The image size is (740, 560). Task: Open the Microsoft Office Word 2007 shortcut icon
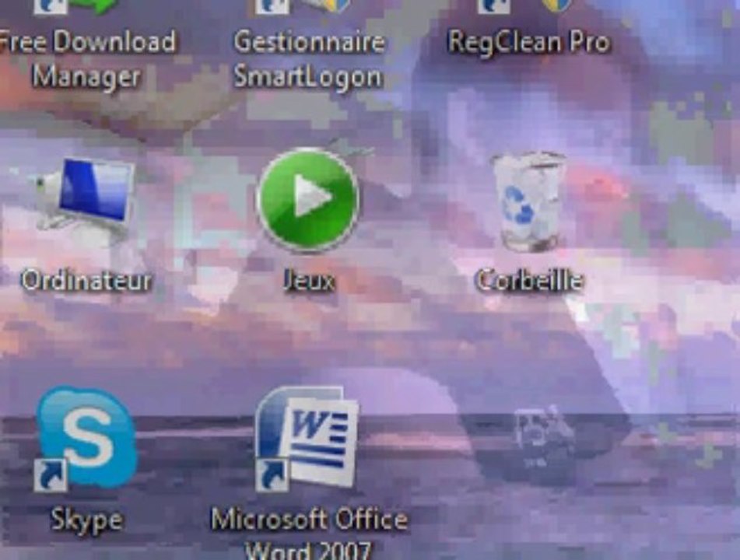pos(307,439)
